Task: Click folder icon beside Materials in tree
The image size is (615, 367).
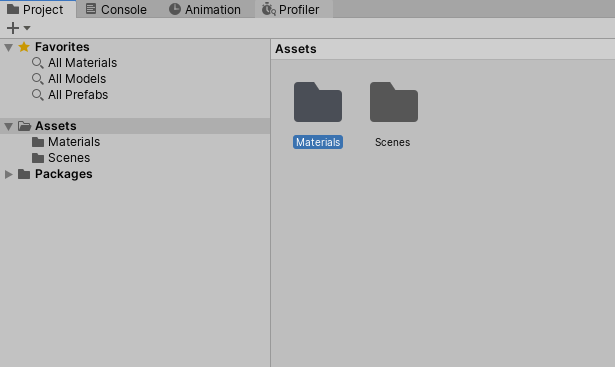Action: [x=38, y=142]
